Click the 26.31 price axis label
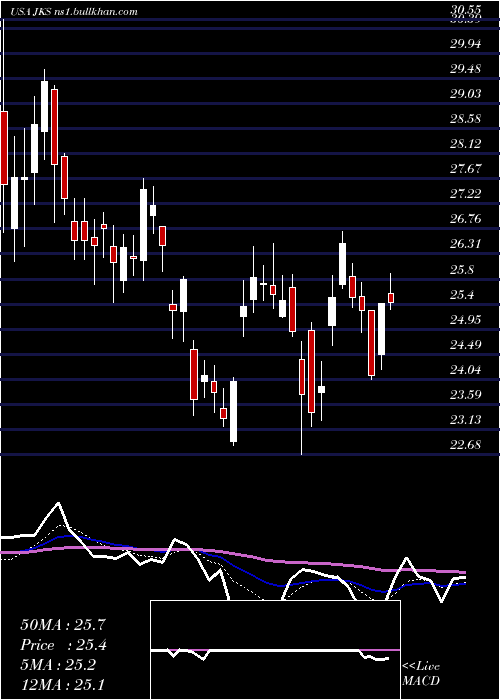This screenshot has height=700, width=500. pos(465,244)
